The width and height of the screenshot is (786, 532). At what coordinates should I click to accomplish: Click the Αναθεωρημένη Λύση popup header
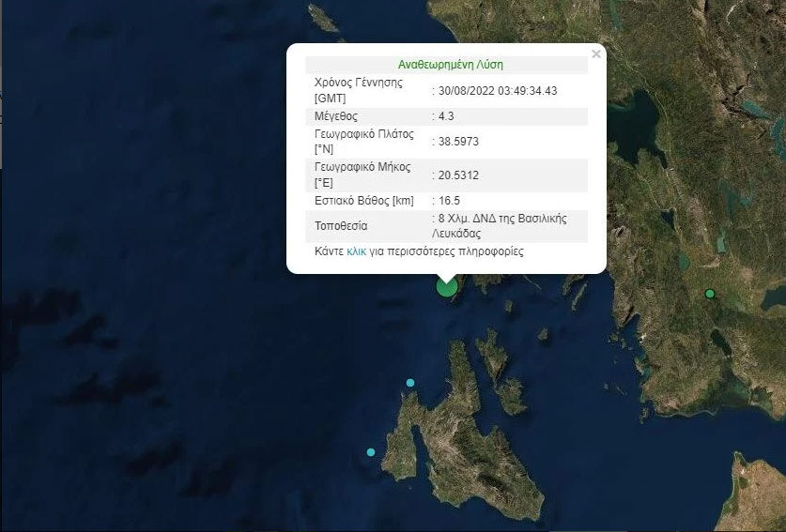(x=450, y=65)
